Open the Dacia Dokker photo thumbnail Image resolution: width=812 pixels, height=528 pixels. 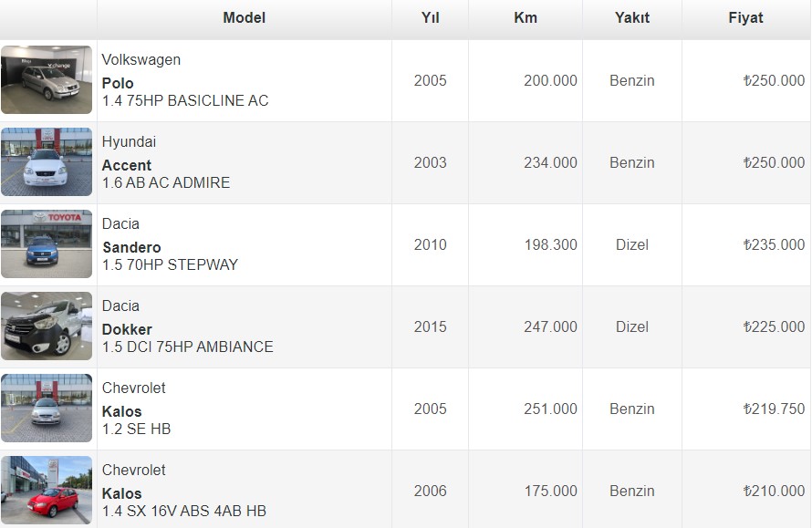[x=47, y=326]
